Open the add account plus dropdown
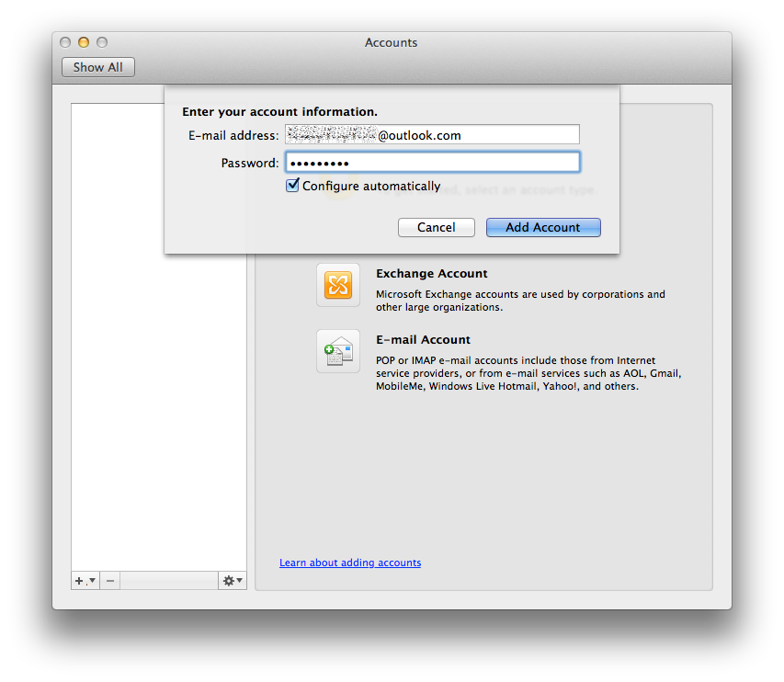The image size is (784, 682). click(x=85, y=581)
